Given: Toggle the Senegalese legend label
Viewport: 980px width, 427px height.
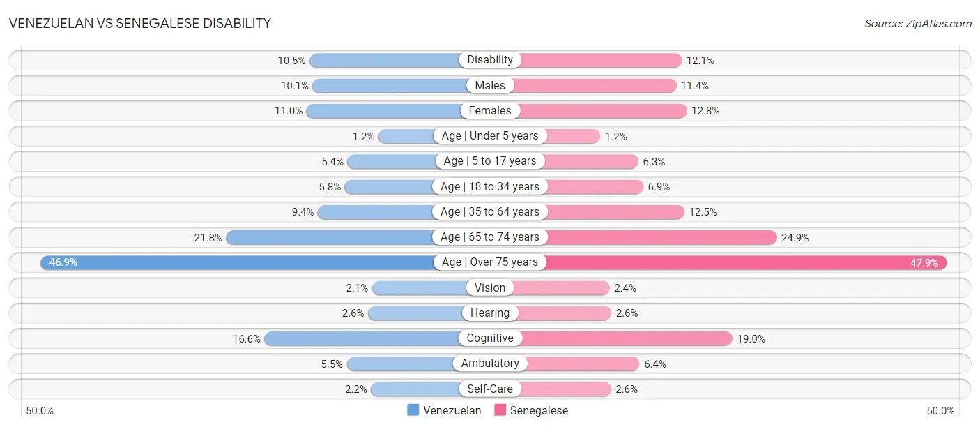Looking at the screenshot, I should click(x=539, y=410).
